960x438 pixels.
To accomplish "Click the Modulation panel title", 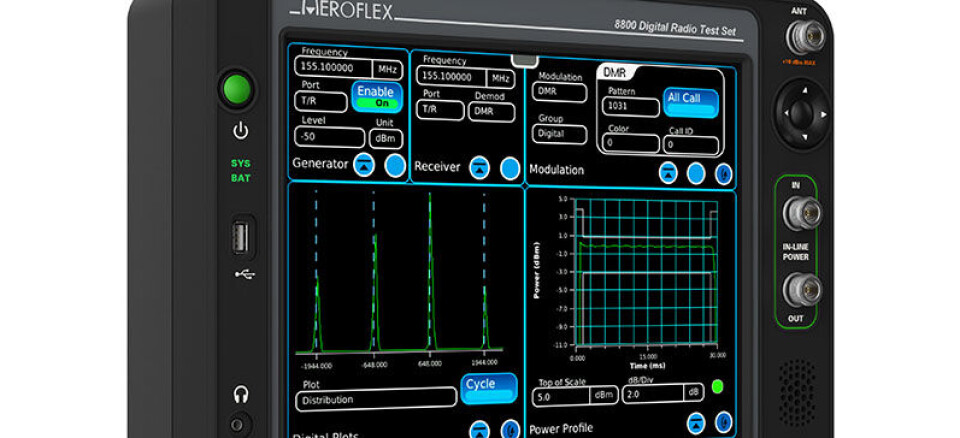I will pyautogui.click(x=557, y=170).
